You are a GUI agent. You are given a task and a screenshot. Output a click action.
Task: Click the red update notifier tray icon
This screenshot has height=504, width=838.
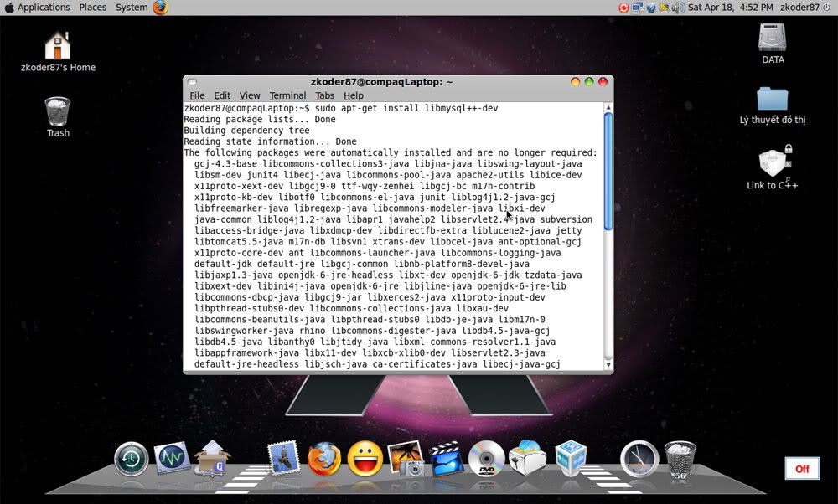pos(623,8)
